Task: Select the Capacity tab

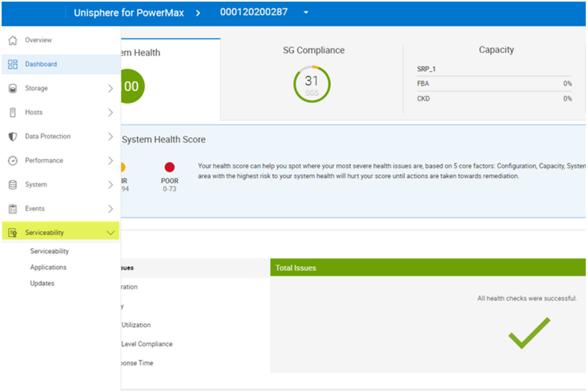Action: [495, 79]
